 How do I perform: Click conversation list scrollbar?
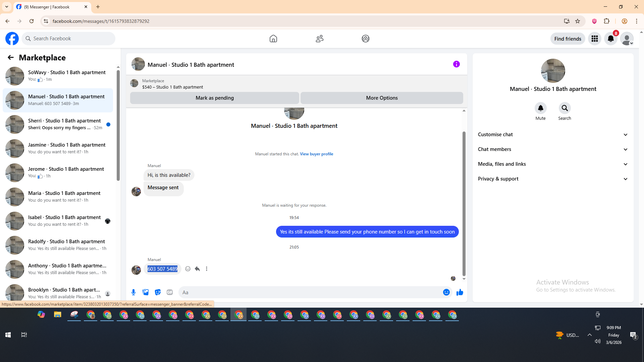[118, 125]
